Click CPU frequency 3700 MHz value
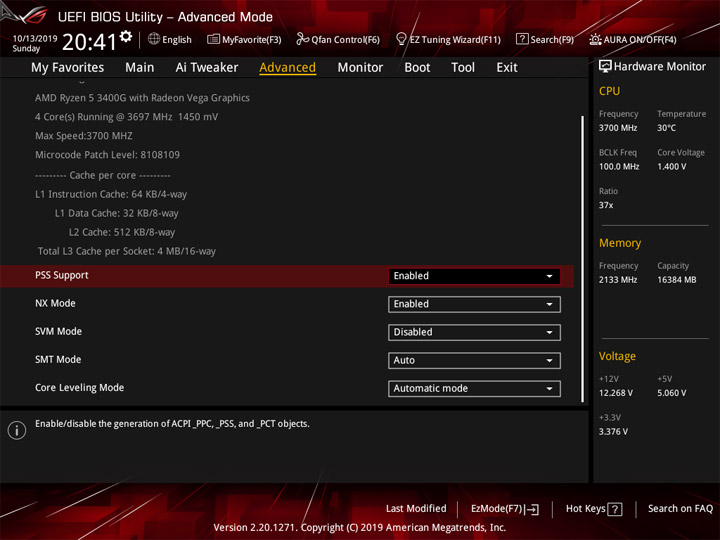 pyautogui.click(x=618, y=128)
